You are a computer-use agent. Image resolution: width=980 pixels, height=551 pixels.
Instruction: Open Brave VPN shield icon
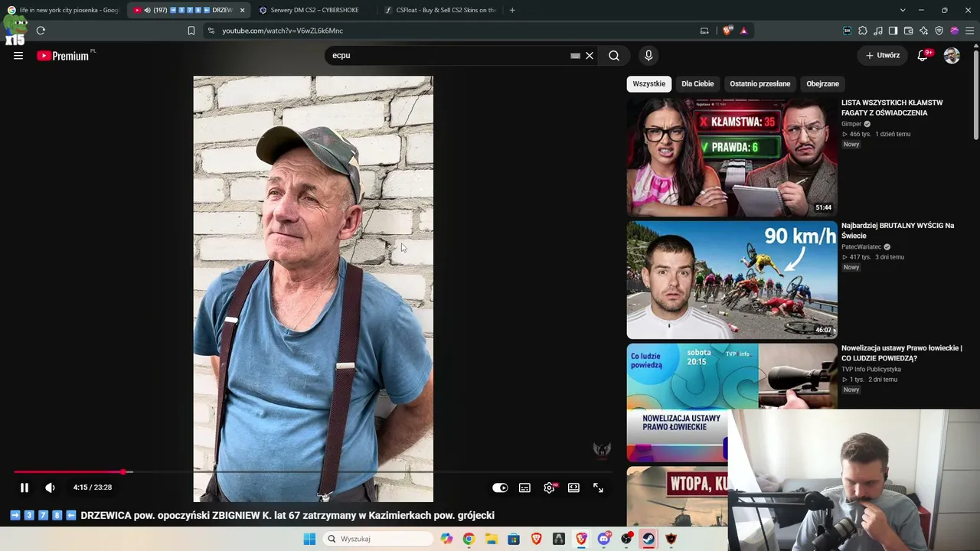(939, 31)
